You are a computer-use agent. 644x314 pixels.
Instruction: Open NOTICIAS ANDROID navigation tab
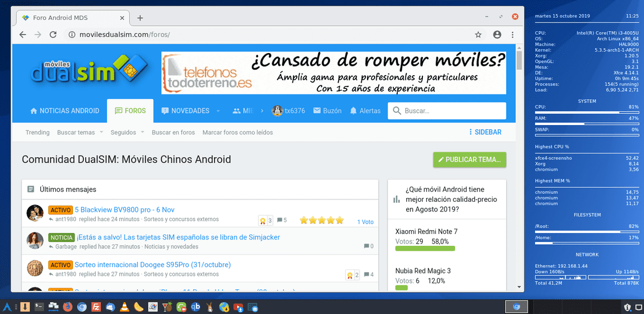65,111
